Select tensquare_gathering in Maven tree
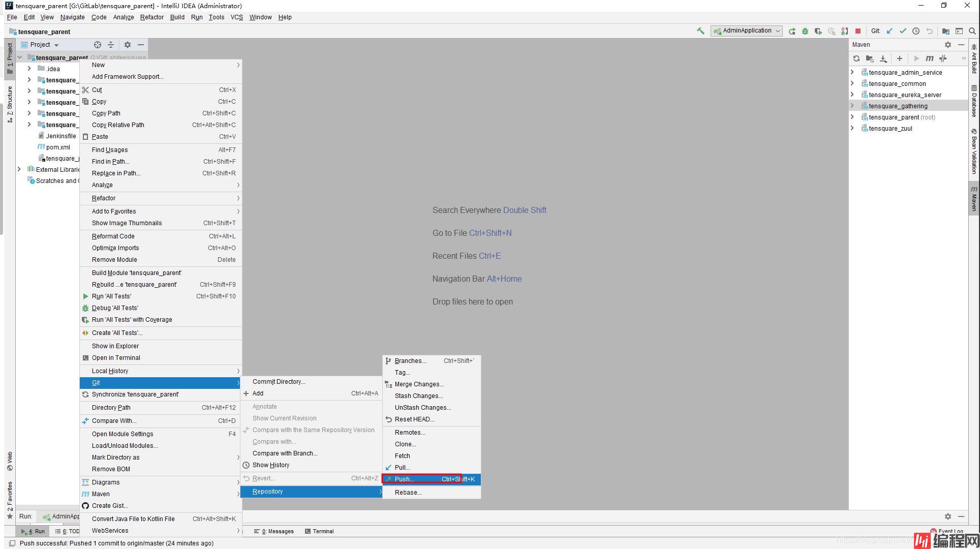 908,106
